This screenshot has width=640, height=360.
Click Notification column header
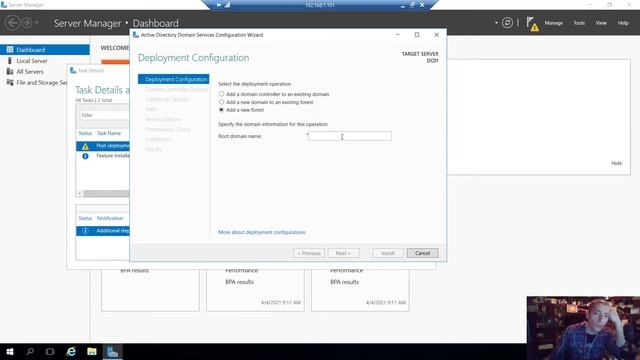pyautogui.click(x=110, y=218)
